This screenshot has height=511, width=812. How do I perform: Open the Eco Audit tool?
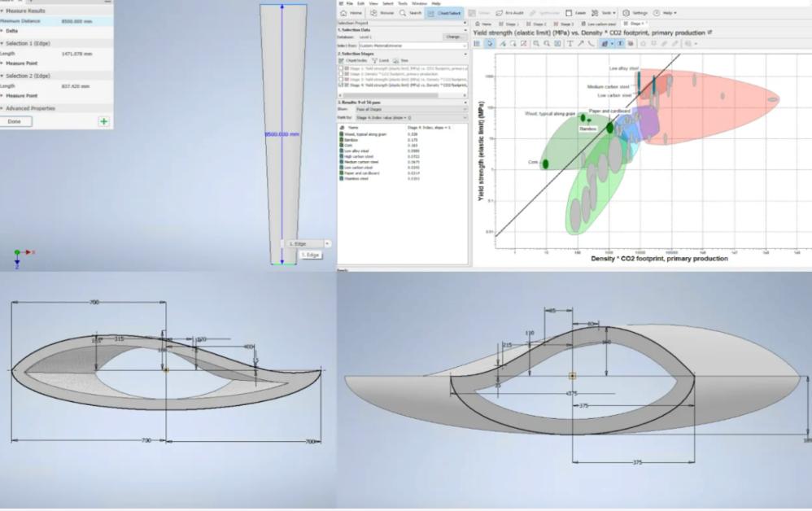coord(508,13)
